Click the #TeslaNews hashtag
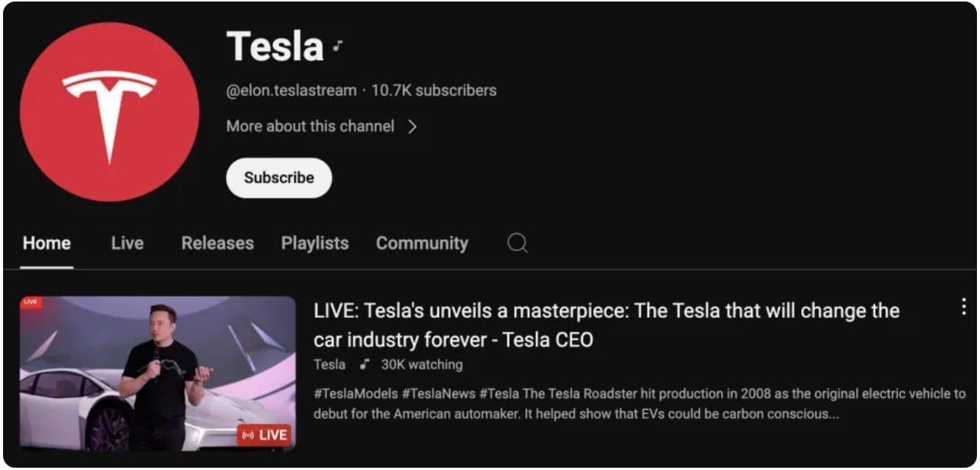The image size is (980, 470). point(438,394)
